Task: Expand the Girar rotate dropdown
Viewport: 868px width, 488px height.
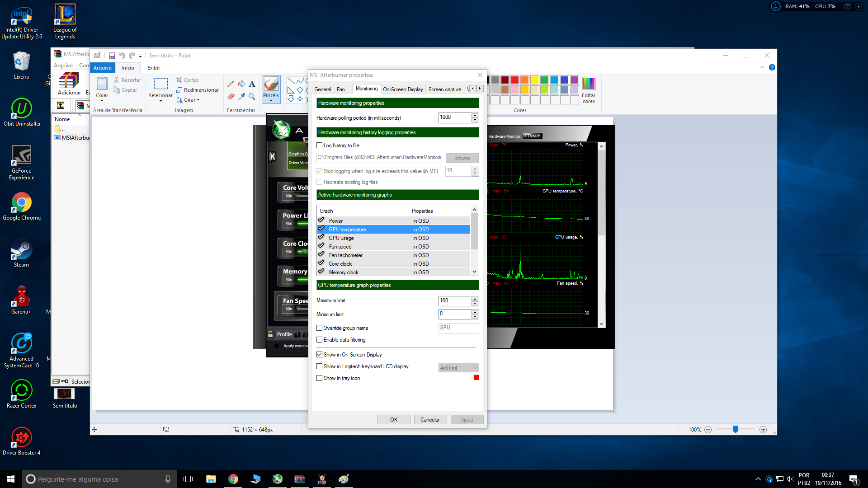Action: pos(198,100)
